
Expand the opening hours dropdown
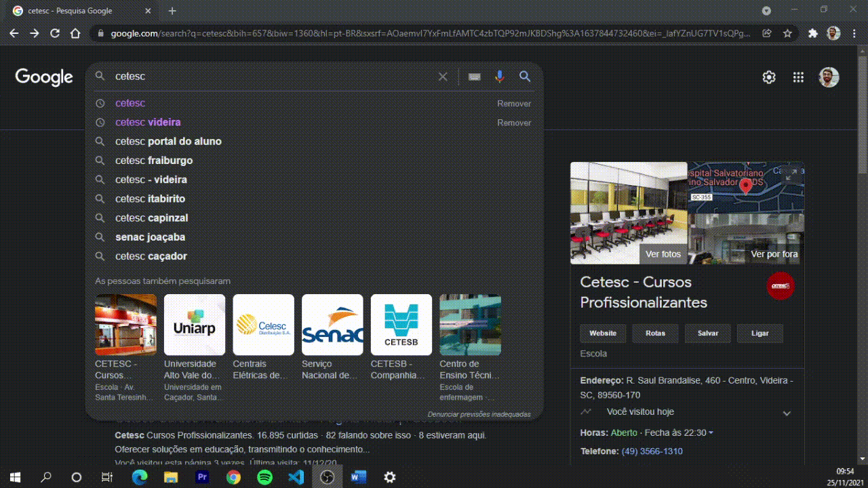click(711, 433)
